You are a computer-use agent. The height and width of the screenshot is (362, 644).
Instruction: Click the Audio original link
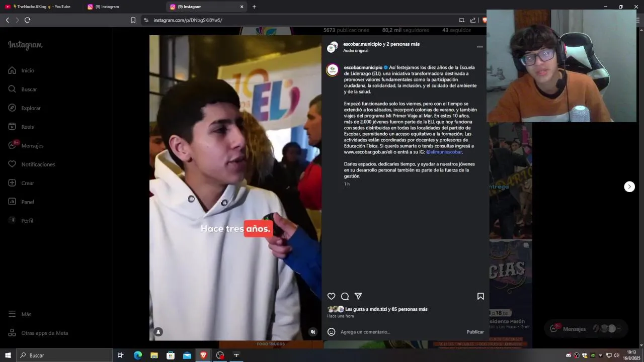[x=356, y=51]
